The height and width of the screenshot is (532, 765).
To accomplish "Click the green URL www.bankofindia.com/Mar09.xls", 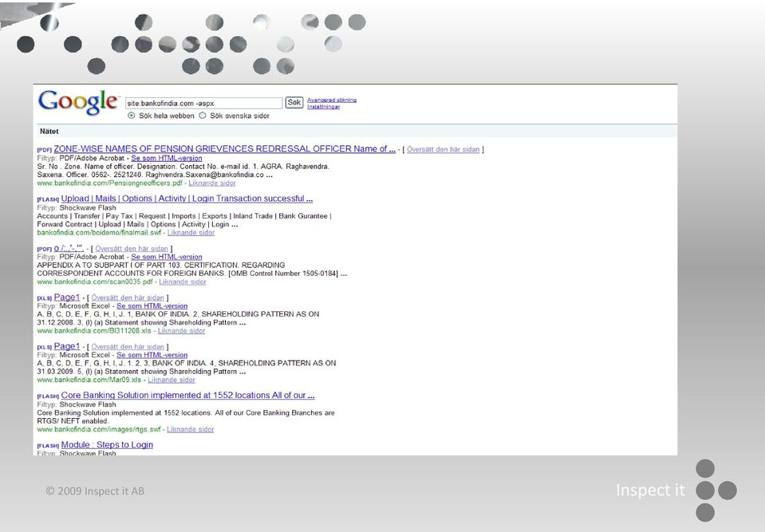I will [89, 380].
